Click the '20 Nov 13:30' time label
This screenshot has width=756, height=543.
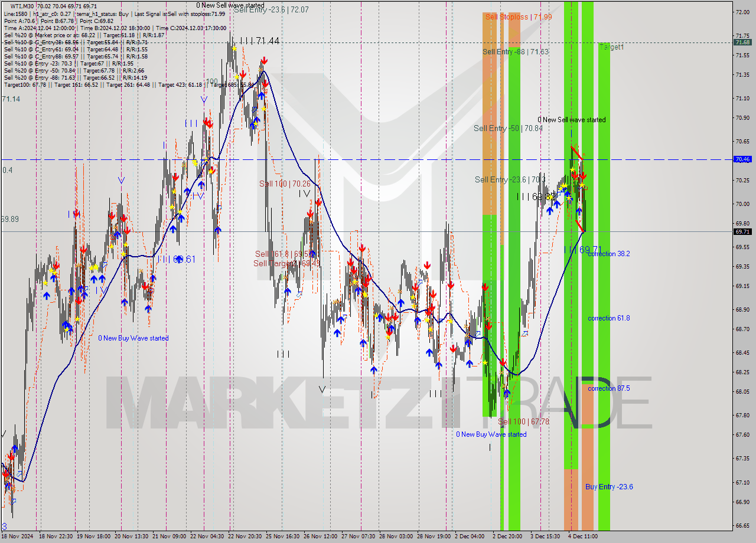coord(132,537)
